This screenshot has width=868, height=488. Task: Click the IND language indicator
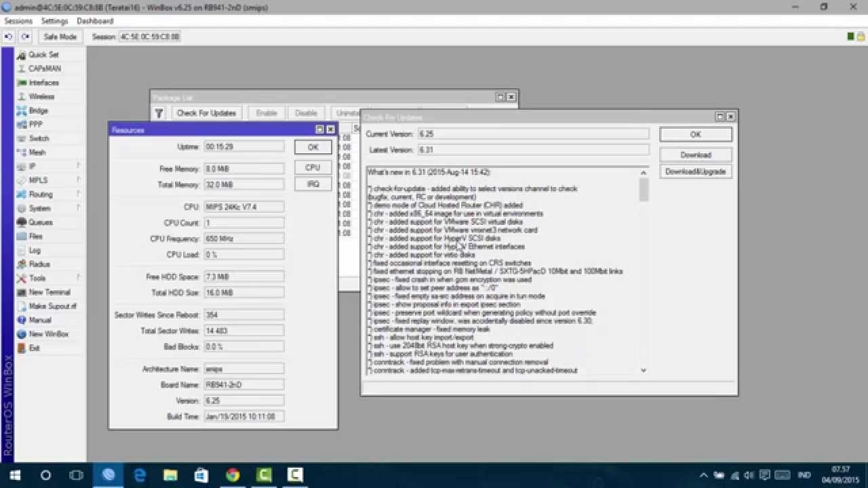[803, 475]
